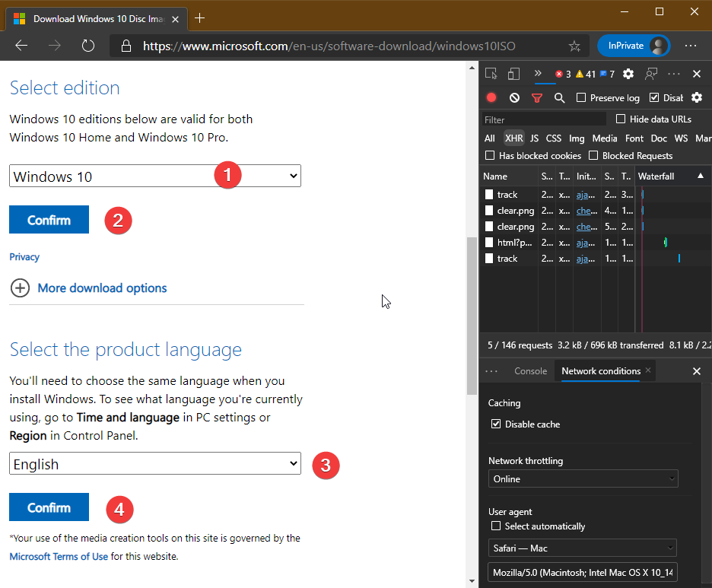712x588 pixels.
Task: Select the JS request type filter
Action: 535,138
